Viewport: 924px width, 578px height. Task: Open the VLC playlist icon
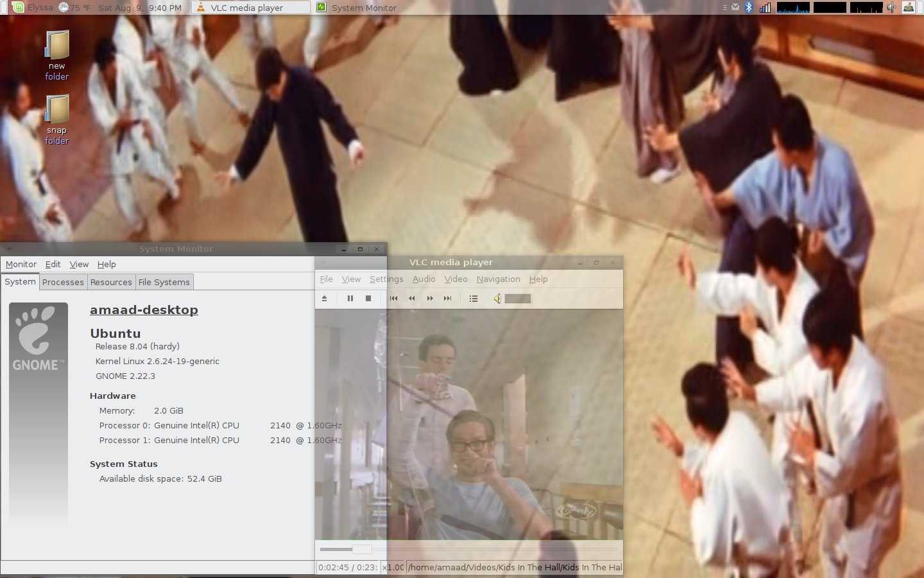pyautogui.click(x=474, y=299)
